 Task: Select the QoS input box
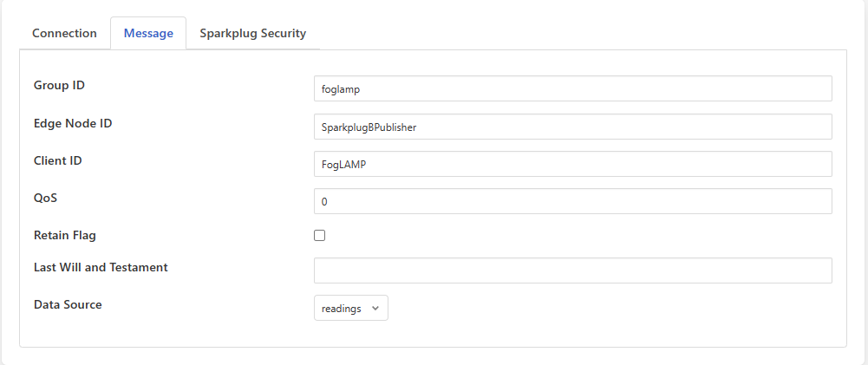point(572,201)
